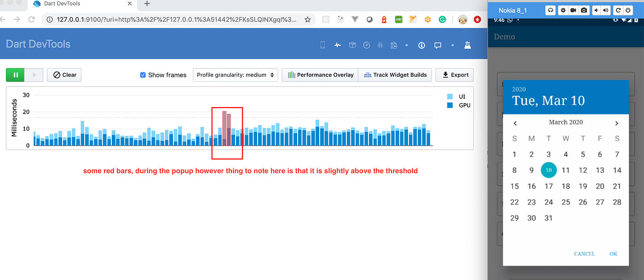This screenshot has height=280, width=644.
Task: Enable the Performance Overlay toggle
Action: [x=319, y=74]
